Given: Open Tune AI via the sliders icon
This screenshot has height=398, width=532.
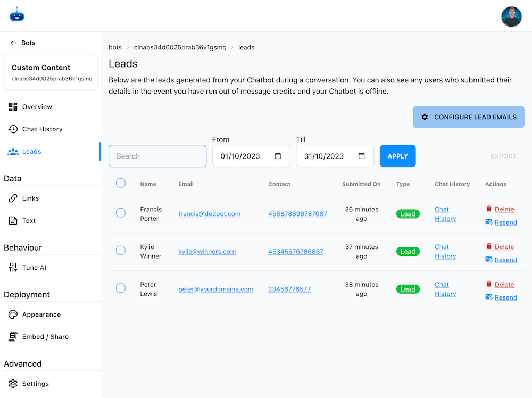Looking at the screenshot, I should click(x=12, y=268).
